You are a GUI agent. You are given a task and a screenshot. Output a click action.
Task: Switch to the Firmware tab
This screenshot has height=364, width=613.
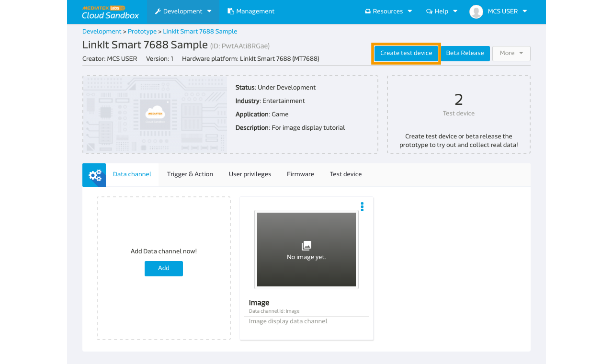[x=300, y=174]
